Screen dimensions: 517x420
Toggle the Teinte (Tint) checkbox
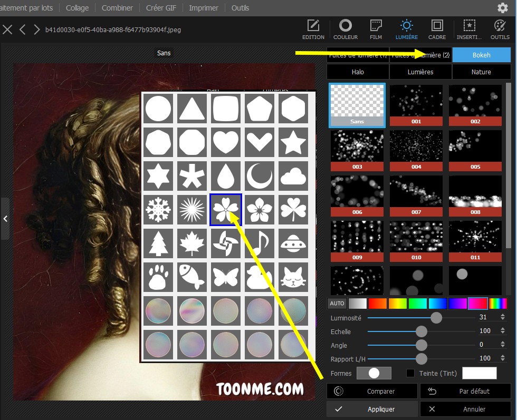pyautogui.click(x=410, y=373)
